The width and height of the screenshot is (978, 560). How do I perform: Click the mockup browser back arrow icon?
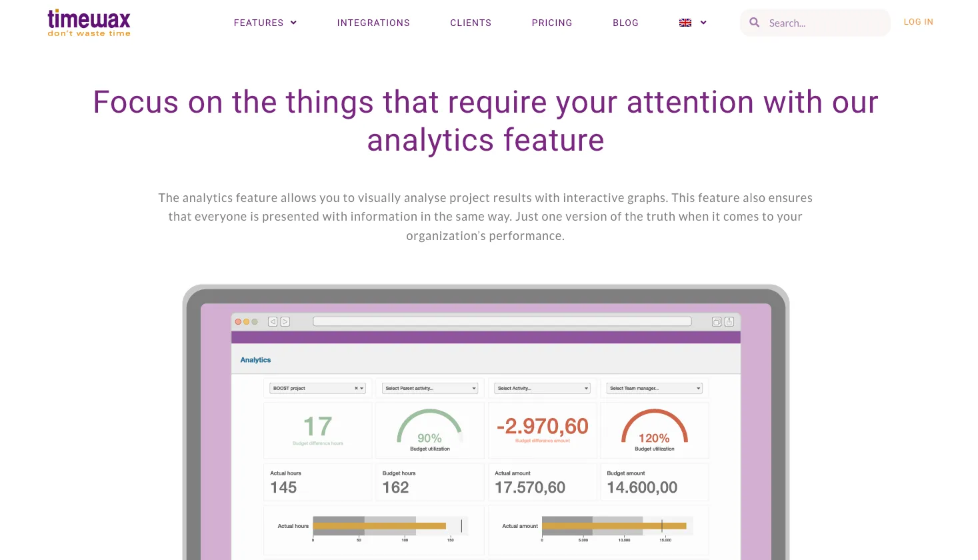[x=273, y=321]
